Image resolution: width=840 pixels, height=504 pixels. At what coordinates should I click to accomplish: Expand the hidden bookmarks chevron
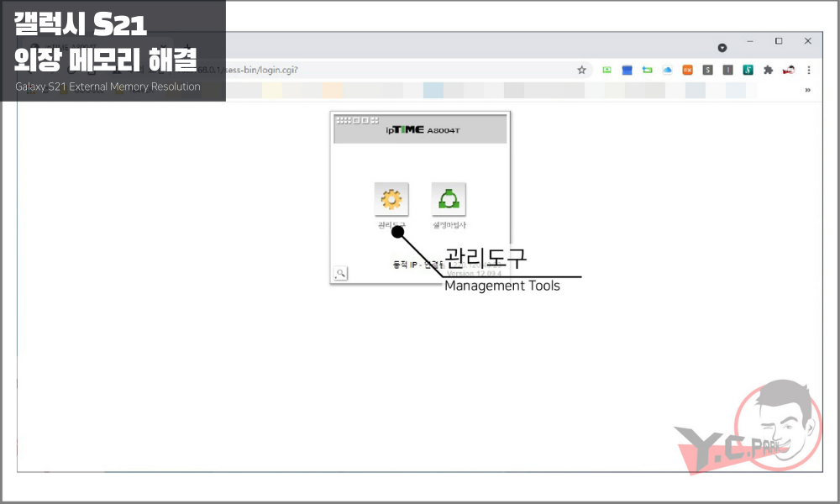tap(808, 90)
